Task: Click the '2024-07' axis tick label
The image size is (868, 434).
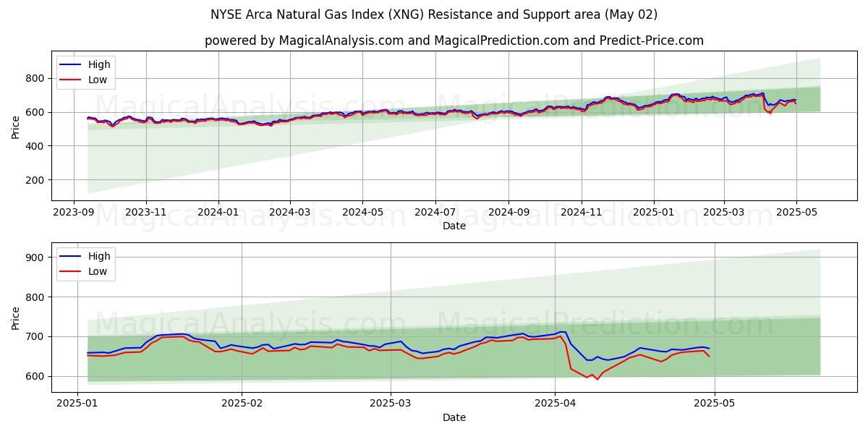Action: 435,213
